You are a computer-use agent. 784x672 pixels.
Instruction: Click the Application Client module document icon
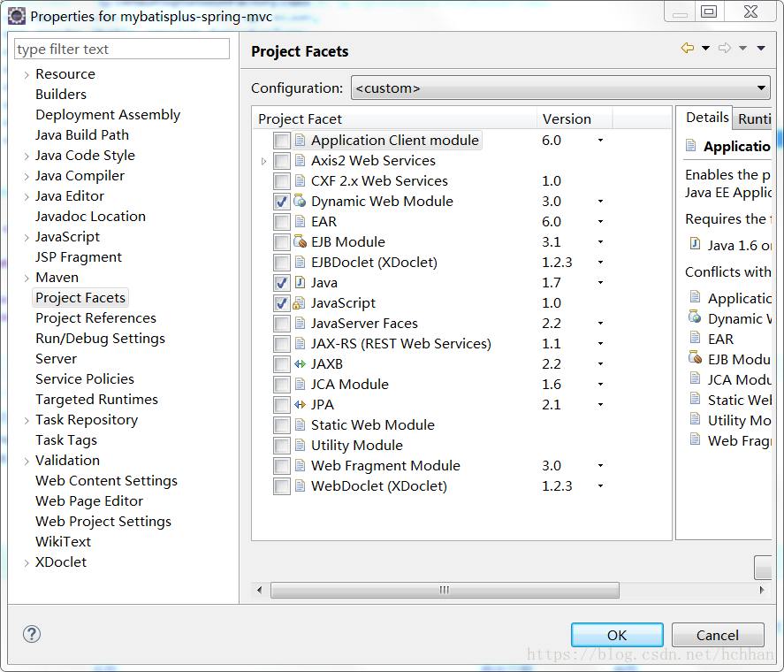tap(300, 140)
